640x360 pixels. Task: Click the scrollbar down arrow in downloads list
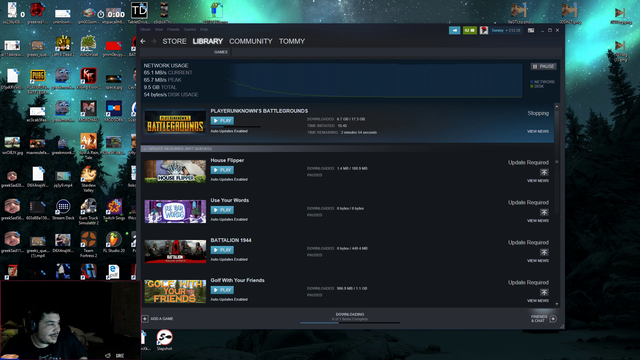point(557,304)
